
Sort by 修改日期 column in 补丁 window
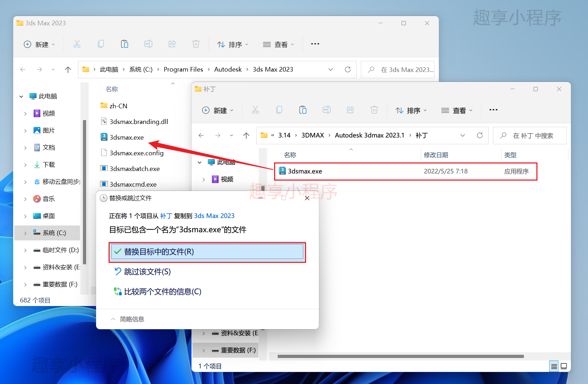[x=436, y=155]
